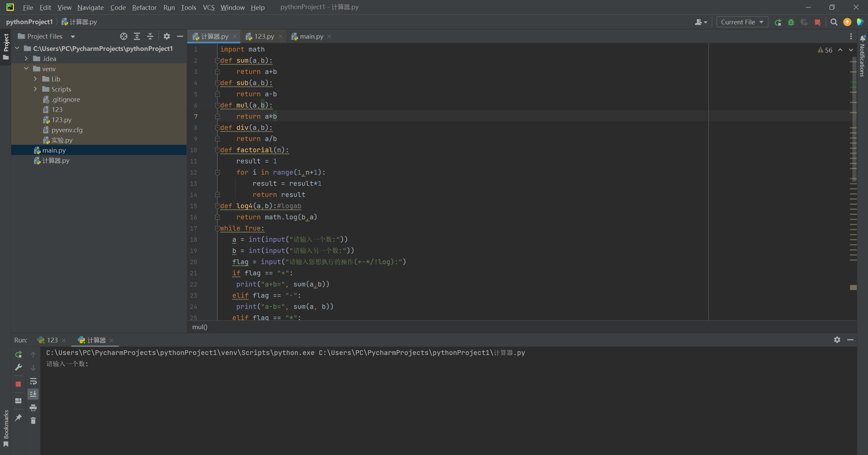The image size is (868, 455).
Task: Open Search Everywhere magnifier
Action: pyautogui.click(x=834, y=22)
